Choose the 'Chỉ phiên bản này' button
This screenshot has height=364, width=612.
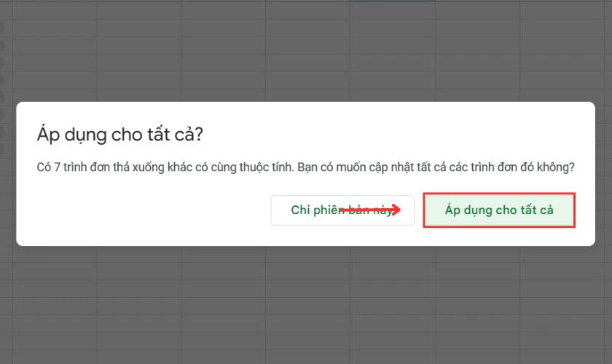[342, 210]
